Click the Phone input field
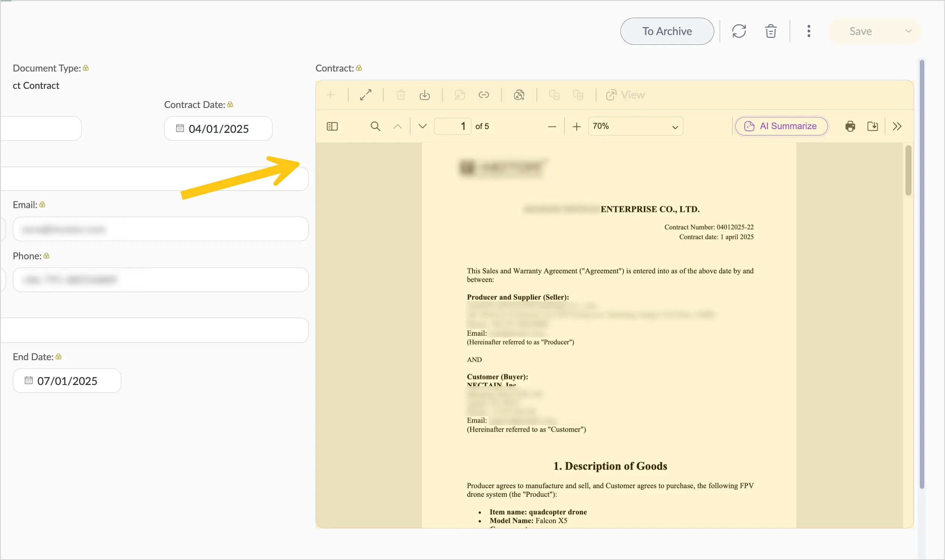This screenshot has height=560, width=945. 161,280
